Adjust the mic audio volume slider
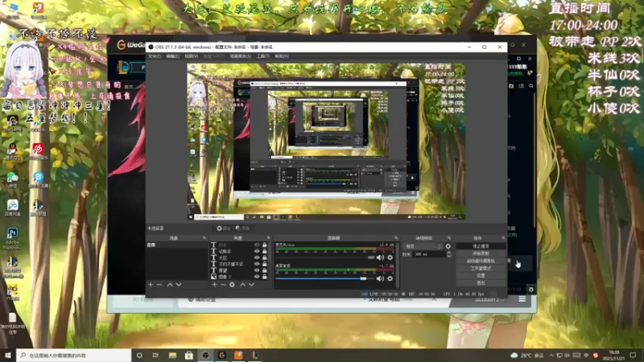This screenshot has height=362, width=644. click(x=324, y=257)
